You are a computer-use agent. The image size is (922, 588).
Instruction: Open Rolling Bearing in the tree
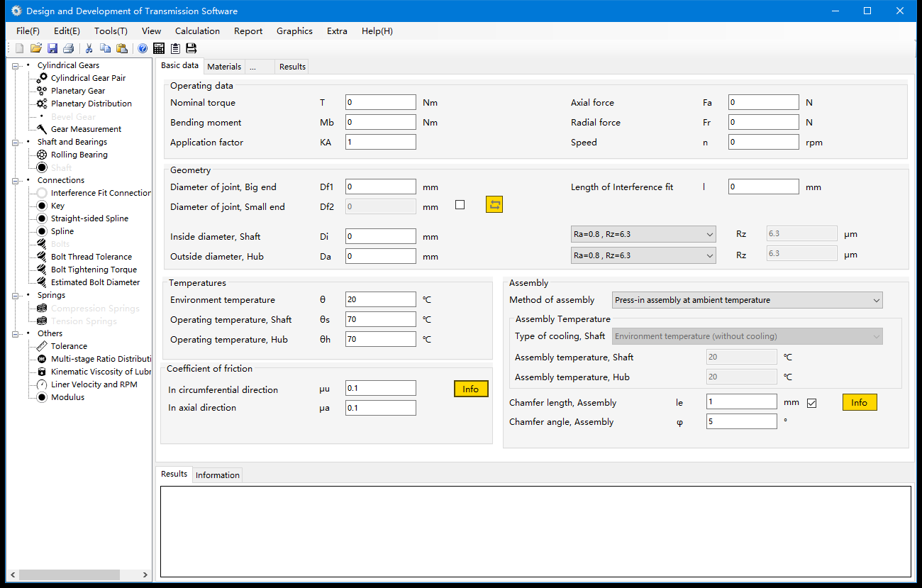pos(79,155)
